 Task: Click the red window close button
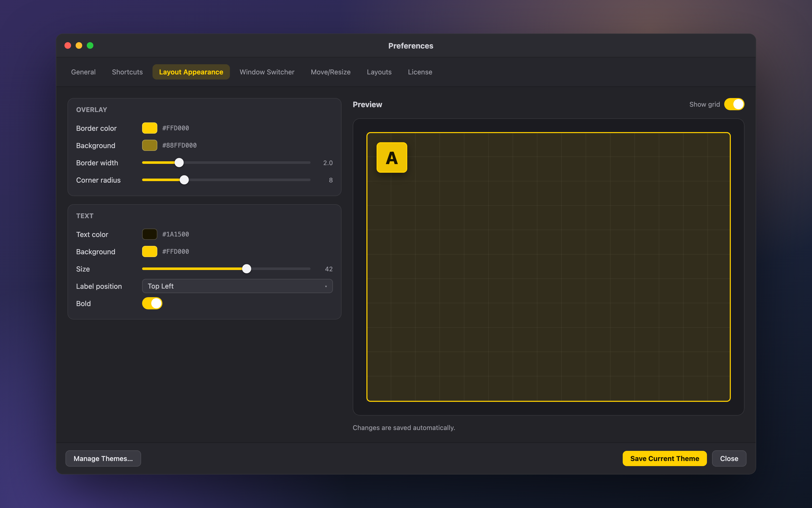click(x=68, y=46)
